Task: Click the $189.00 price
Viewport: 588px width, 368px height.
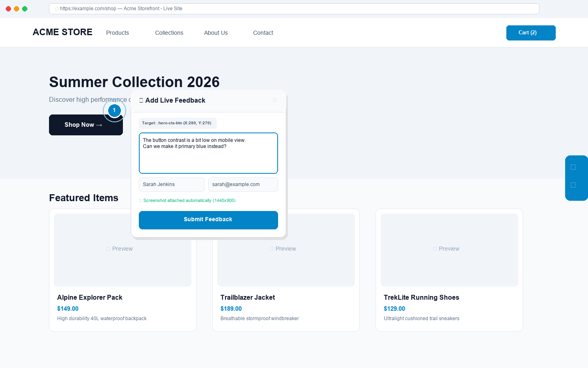Action: pos(231,309)
